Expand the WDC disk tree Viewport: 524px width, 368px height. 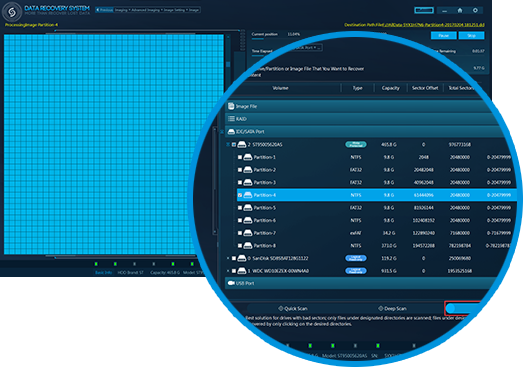[x=228, y=271]
